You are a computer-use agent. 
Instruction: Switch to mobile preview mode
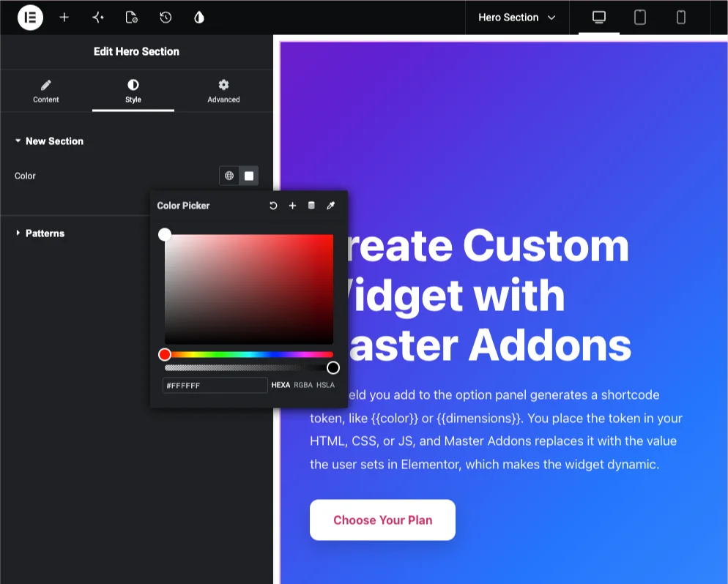point(680,18)
